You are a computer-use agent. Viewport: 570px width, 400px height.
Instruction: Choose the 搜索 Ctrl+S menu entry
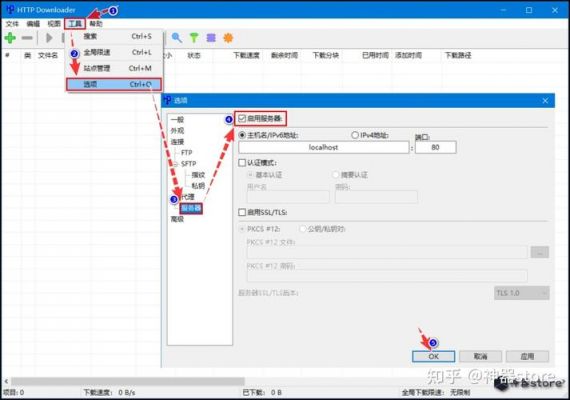pyautogui.click(x=114, y=37)
